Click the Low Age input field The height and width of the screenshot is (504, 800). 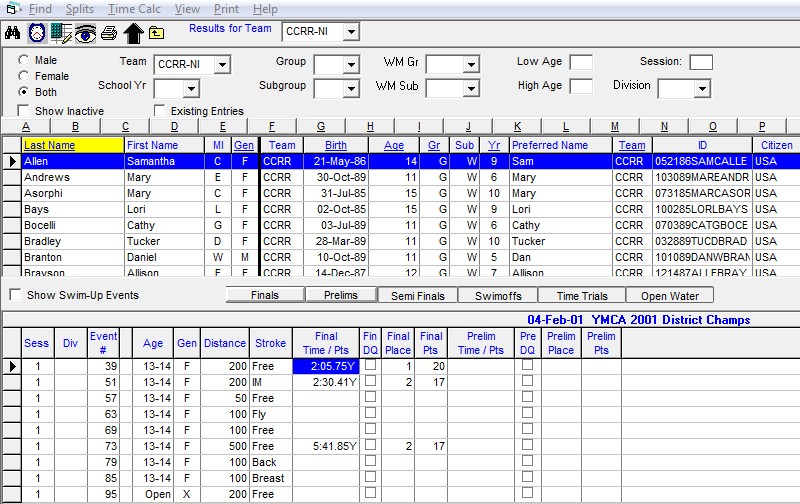(581, 63)
